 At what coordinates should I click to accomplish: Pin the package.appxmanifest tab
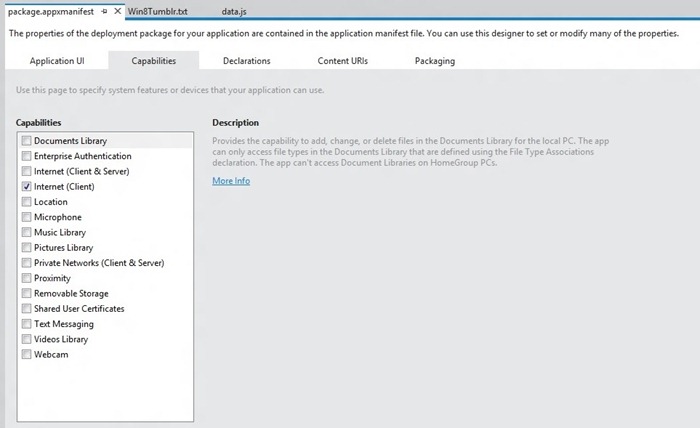tap(104, 12)
